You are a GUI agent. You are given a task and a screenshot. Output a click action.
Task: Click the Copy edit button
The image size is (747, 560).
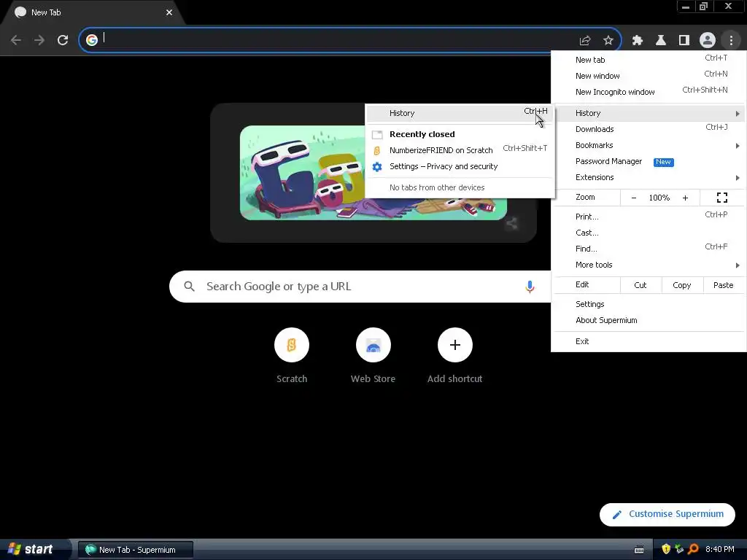(x=682, y=285)
